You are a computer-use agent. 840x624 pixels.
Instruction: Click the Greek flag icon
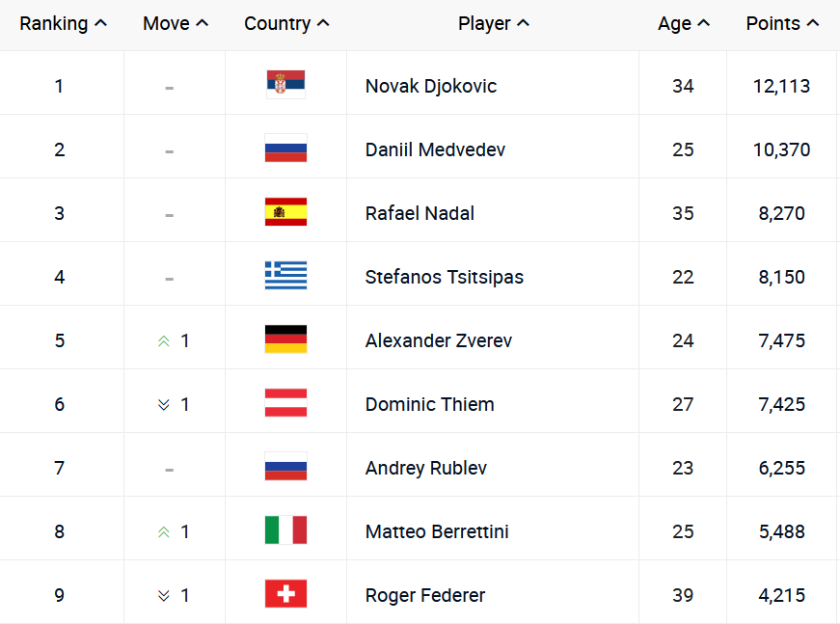pyautogui.click(x=285, y=276)
